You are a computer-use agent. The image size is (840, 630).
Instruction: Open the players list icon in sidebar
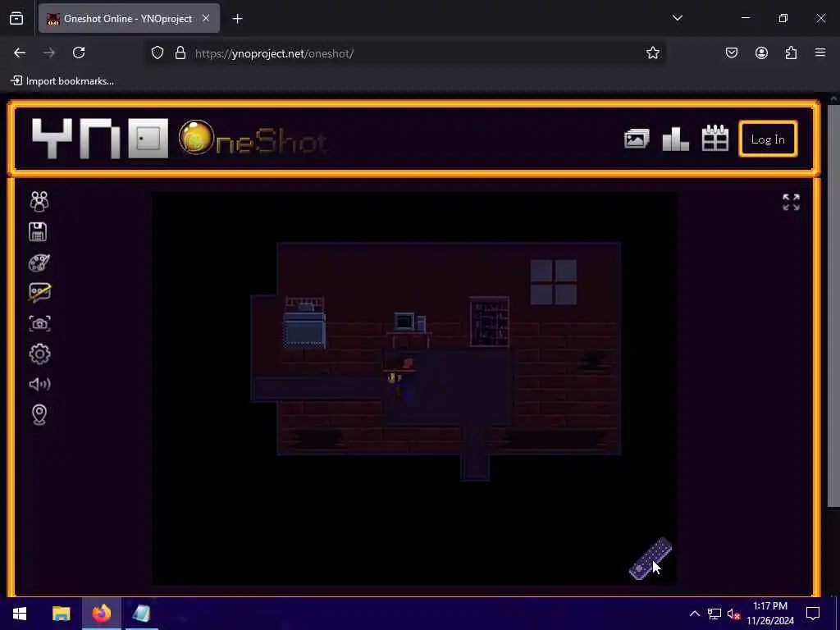[x=39, y=202]
